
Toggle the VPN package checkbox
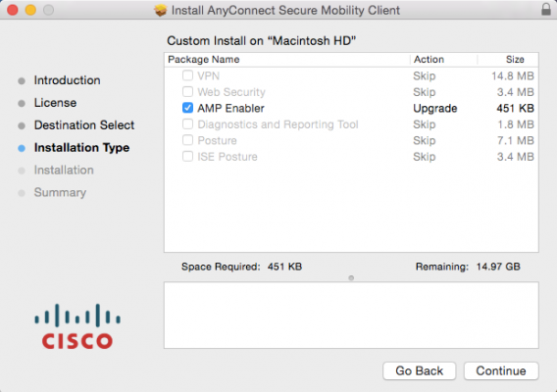click(187, 75)
